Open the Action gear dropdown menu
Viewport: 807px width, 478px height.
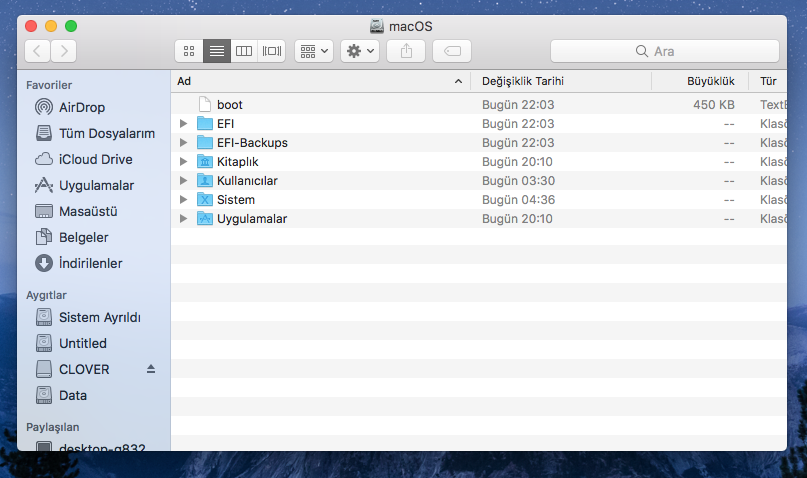[360, 51]
